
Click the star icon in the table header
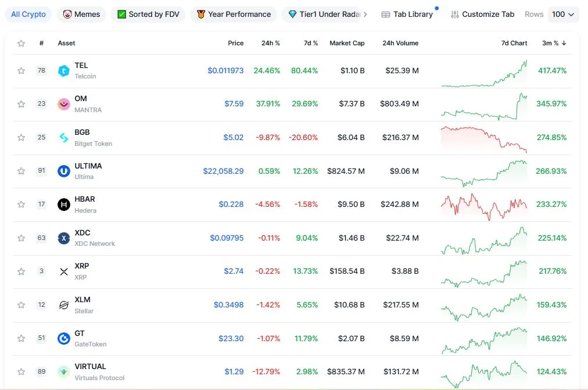21,43
